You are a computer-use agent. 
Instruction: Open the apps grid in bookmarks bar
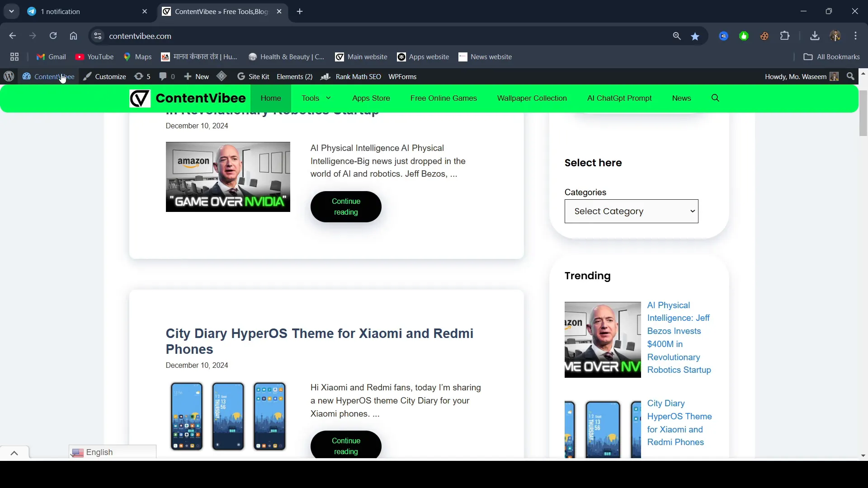click(14, 57)
